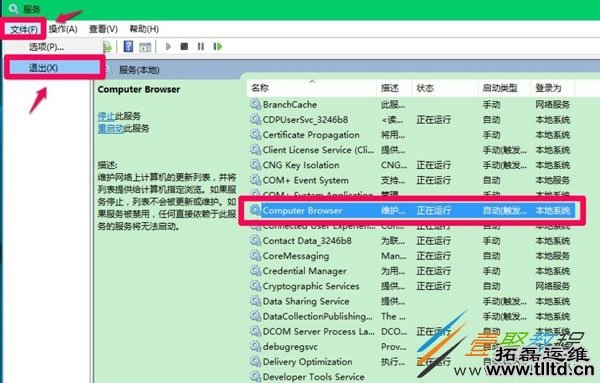
Task: Click the gear icon beside CDPUserSvc_3246b8
Action: [x=255, y=119]
